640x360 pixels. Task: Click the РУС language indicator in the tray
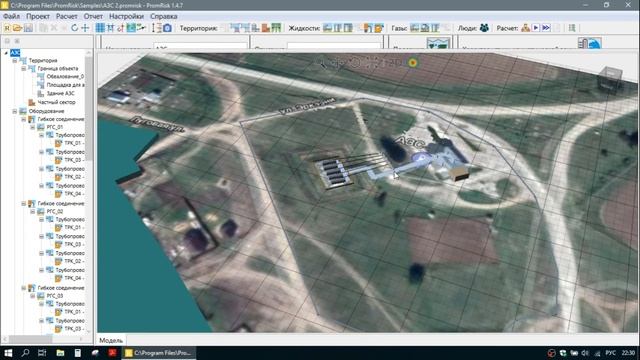(x=610, y=353)
